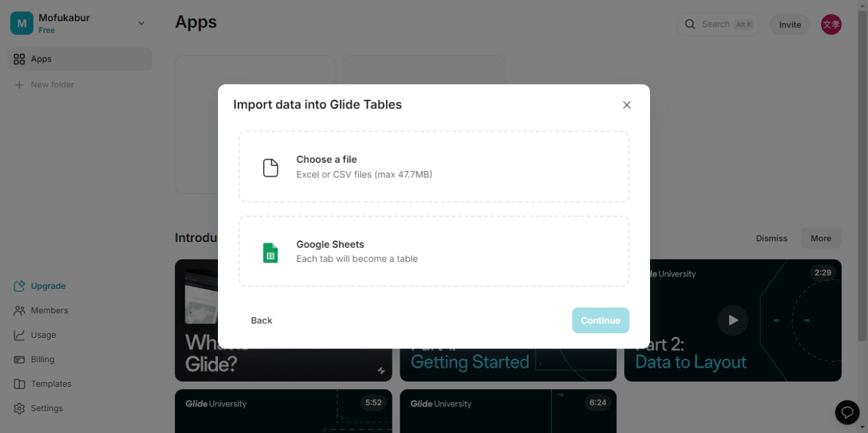Click the Back button in dialog
The width and height of the screenshot is (868, 433).
262,321
